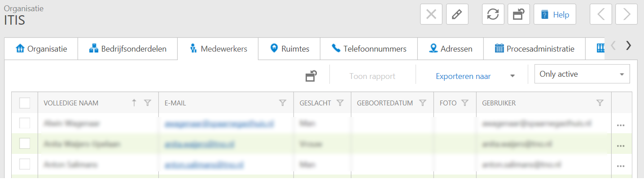644x192 pixels.
Task: Click the pencil edit icon
Action: click(457, 14)
